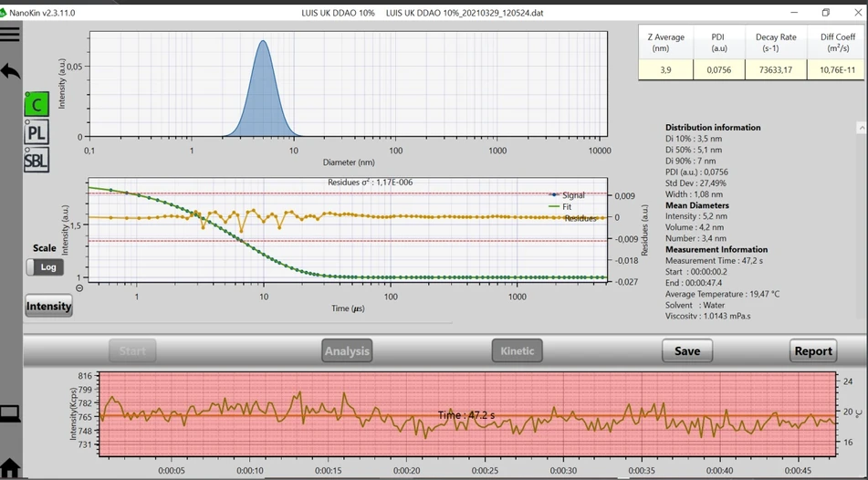The width and height of the screenshot is (868, 480).
Task: Click the Start : 00:00:00.2 line
Action: (696, 271)
